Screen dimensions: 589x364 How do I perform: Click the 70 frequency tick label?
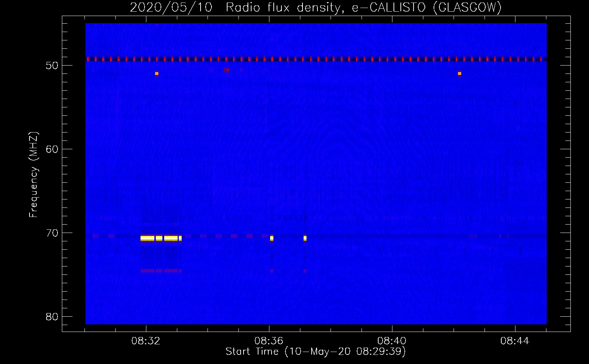52,233
